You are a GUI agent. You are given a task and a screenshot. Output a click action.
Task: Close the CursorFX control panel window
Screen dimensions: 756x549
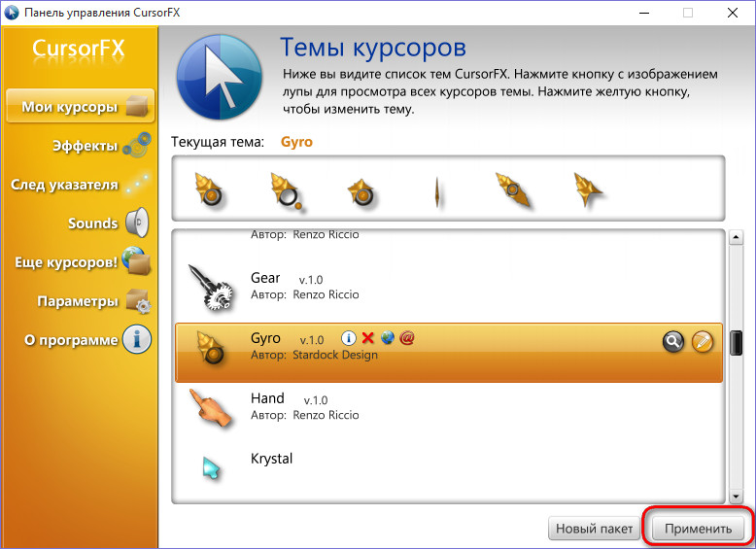(733, 13)
